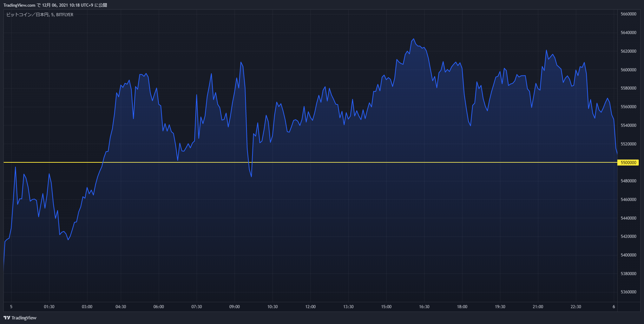Click time axis label 19:30
Image resolution: width=644 pixels, height=324 pixels.
coord(500,307)
